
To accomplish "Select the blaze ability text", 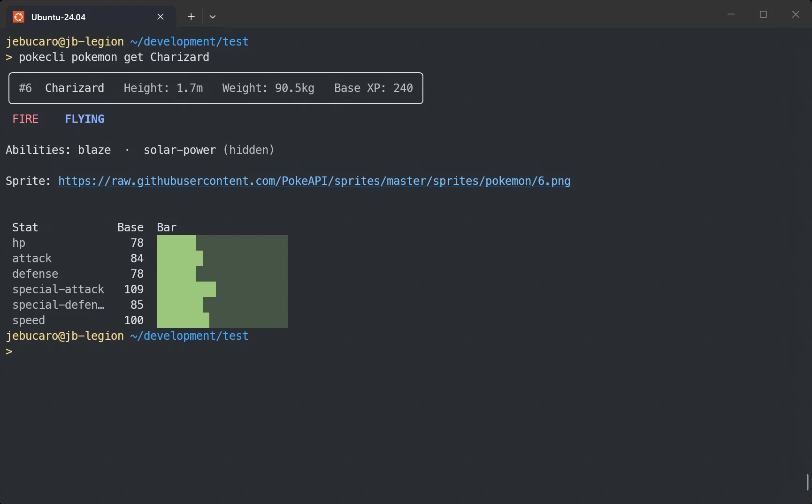I will click(94, 150).
